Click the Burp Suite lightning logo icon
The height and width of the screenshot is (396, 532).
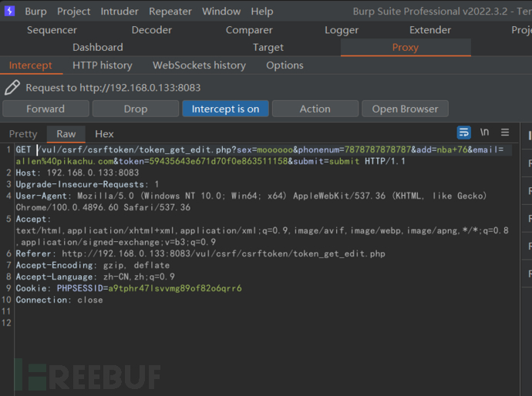pyautogui.click(x=9, y=11)
